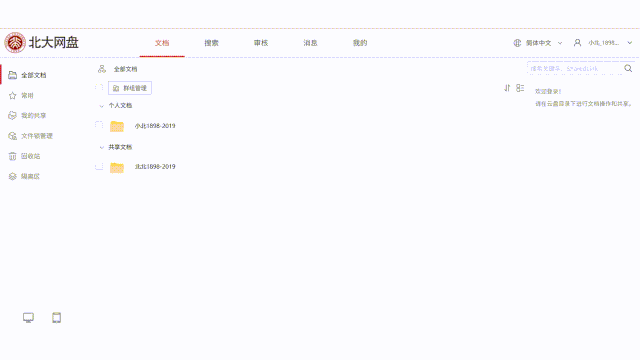Tick the checkbox beside 北北1898-2019 folder
The image size is (640, 360).
(99, 166)
